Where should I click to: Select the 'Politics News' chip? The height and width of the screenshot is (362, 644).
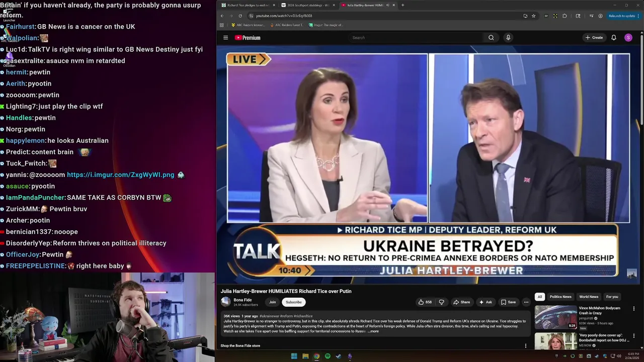click(x=560, y=297)
